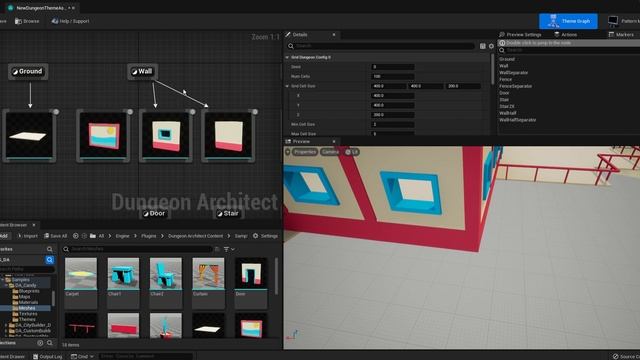The width and height of the screenshot is (640, 360).
Task: Click the blue search icon beside the sources filter
Action: click(x=49, y=260)
